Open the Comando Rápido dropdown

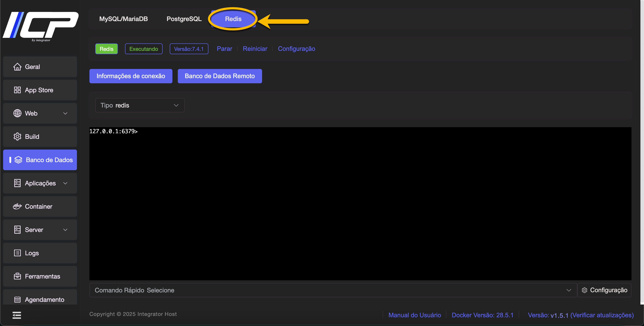tap(333, 290)
